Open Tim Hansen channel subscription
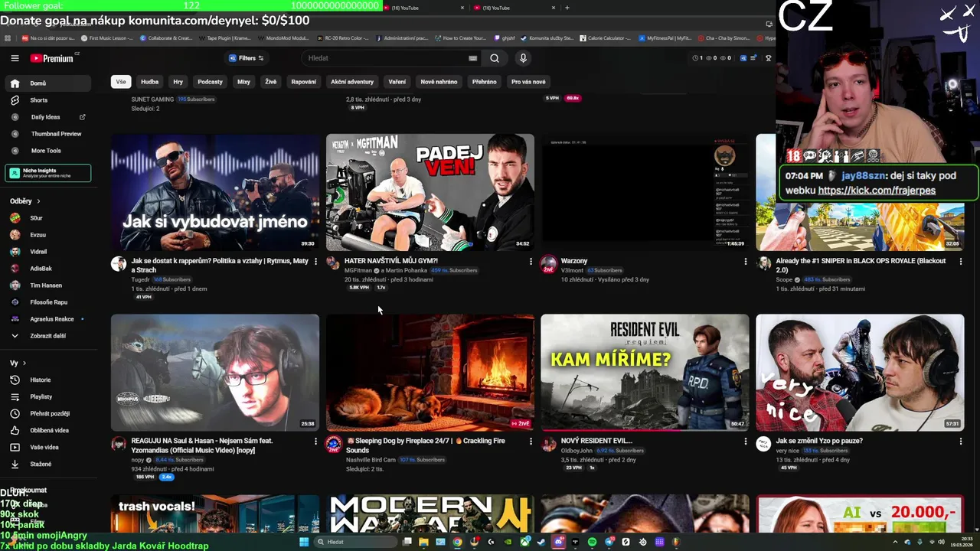The image size is (980, 551). [47, 285]
